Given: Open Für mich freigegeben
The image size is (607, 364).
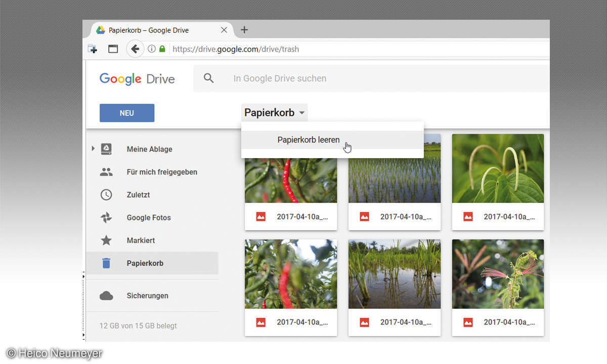Looking at the screenshot, I should tap(162, 172).
